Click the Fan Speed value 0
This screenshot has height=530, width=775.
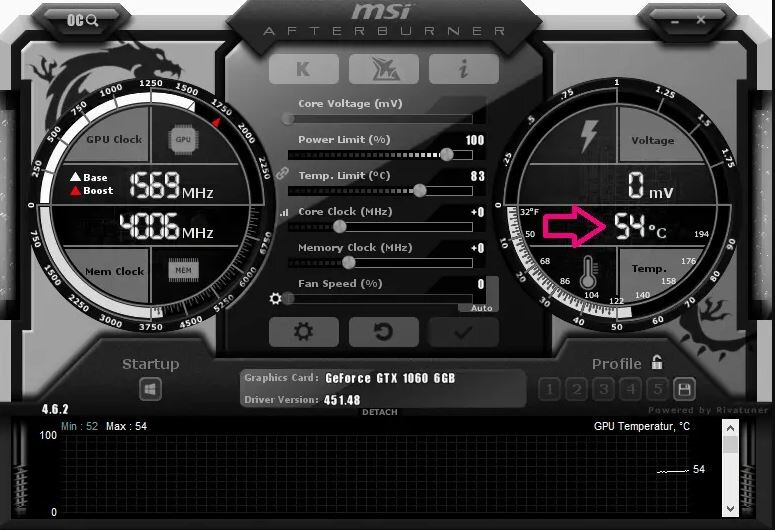481,284
